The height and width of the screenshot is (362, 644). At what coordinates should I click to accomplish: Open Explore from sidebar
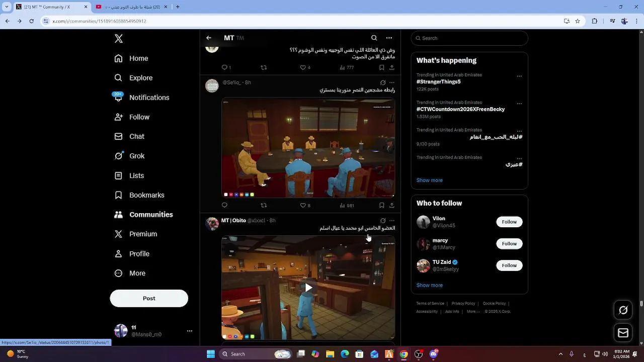point(133,78)
